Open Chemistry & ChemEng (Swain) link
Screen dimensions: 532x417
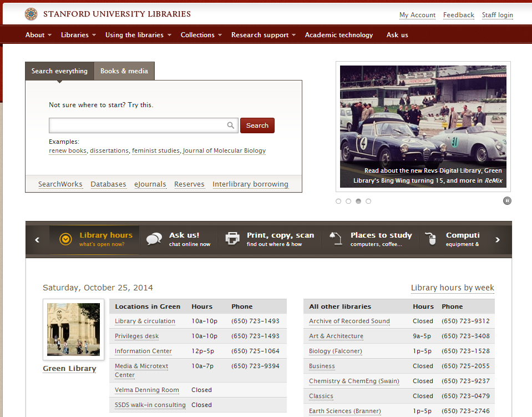[x=354, y=381]
